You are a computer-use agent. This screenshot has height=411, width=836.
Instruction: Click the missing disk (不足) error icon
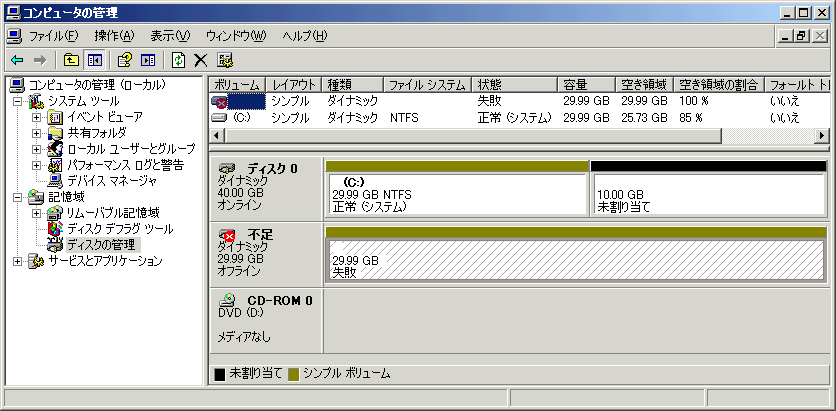tap(228, 234)
